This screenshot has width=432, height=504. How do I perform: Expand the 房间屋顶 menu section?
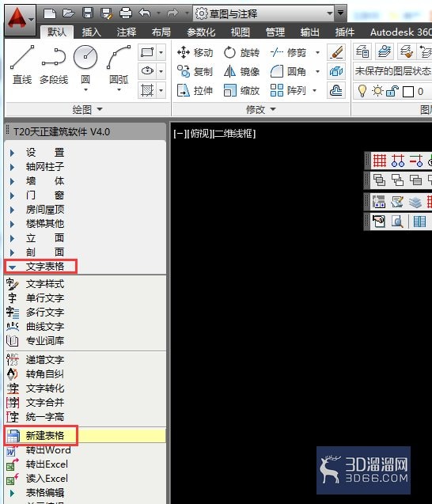[12, 210]
